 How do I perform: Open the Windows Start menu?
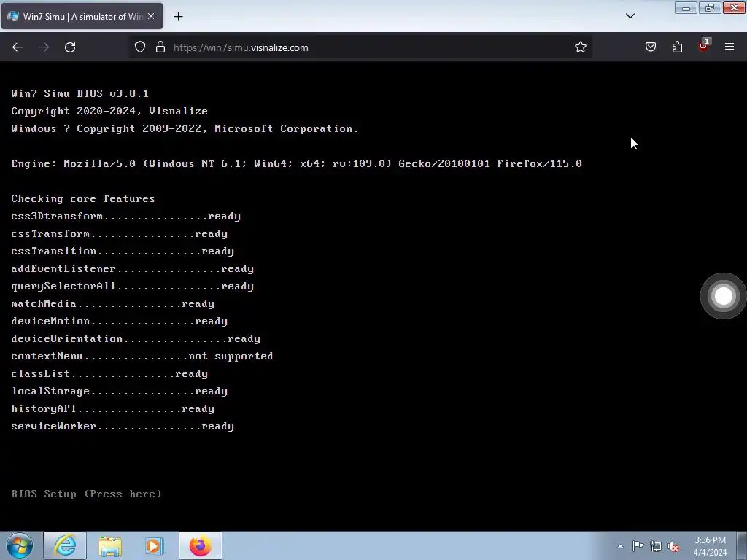coord(20,545)
